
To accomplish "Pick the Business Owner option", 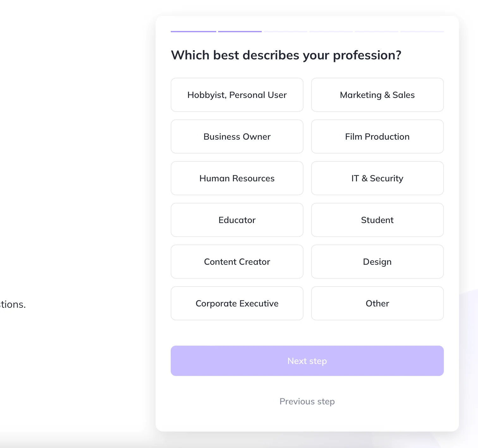I will pyautogui.click(x=237, y=136).
